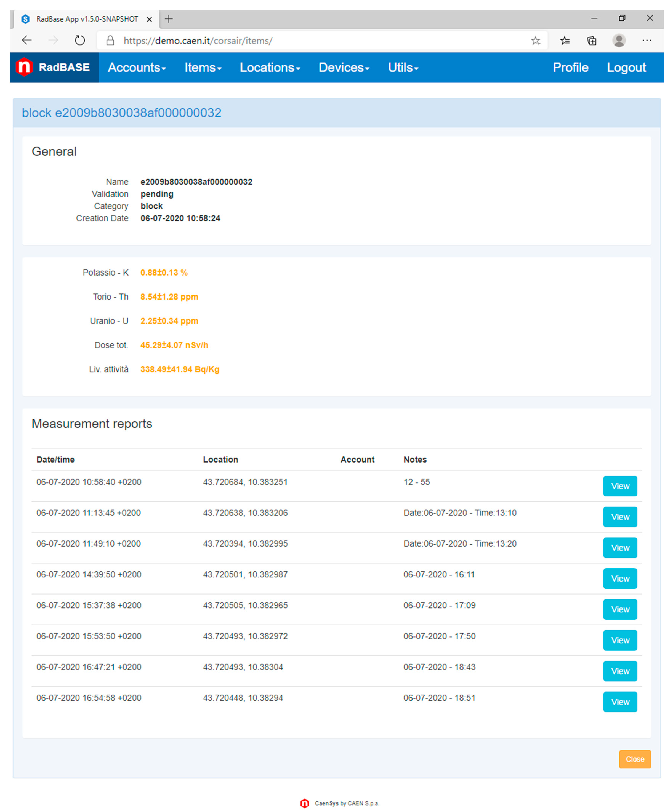
Task: Go back with browser back arrow
Action: pos(27,40)
